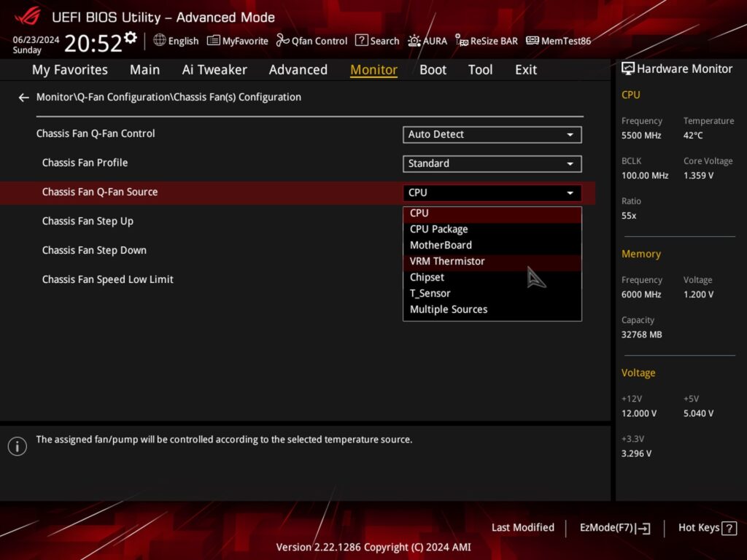
Task: Click MyFavorite label in top bar
Action: (x=245, y=41)
